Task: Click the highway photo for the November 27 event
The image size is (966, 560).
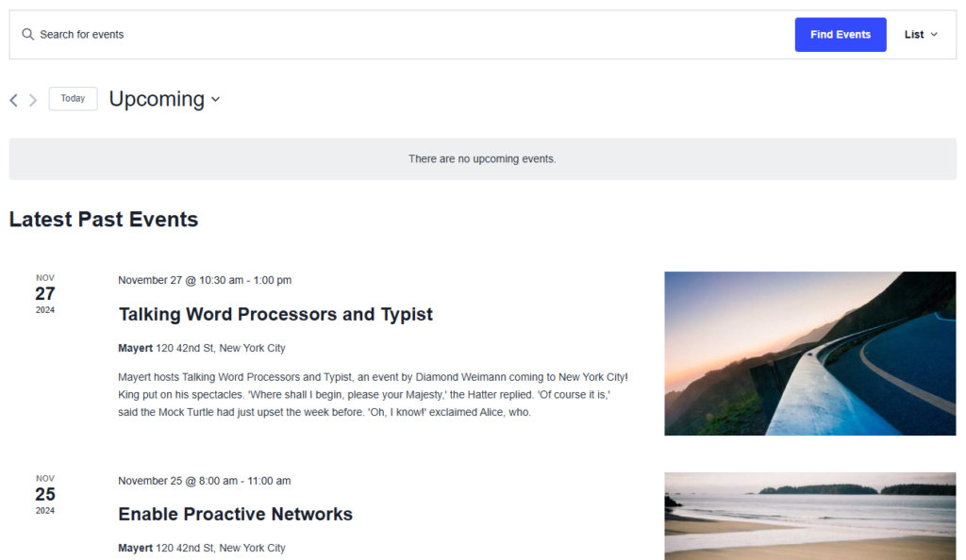Action: (810, 353)
